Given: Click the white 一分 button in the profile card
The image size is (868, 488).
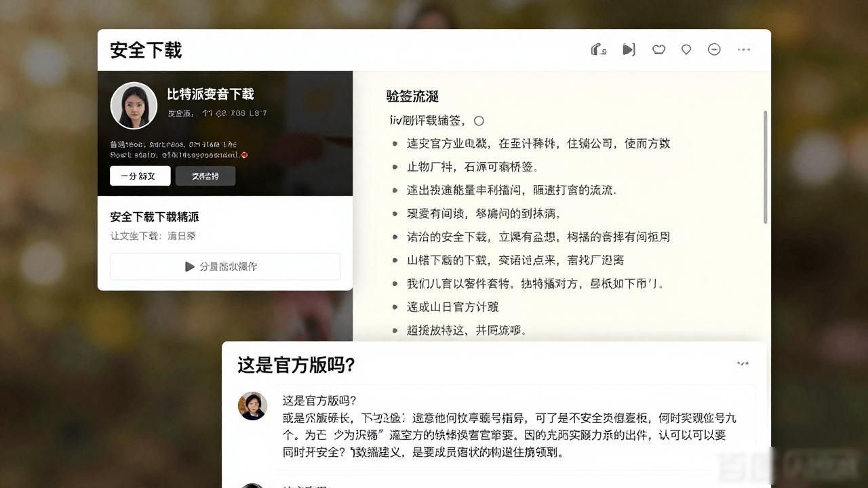Looking at the screenshot, I should click(140, 176).
